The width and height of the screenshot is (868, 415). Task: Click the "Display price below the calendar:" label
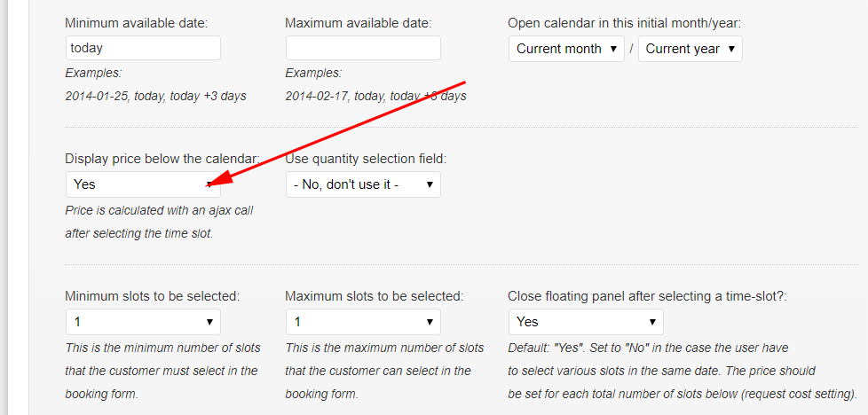(x=162, y=159)
